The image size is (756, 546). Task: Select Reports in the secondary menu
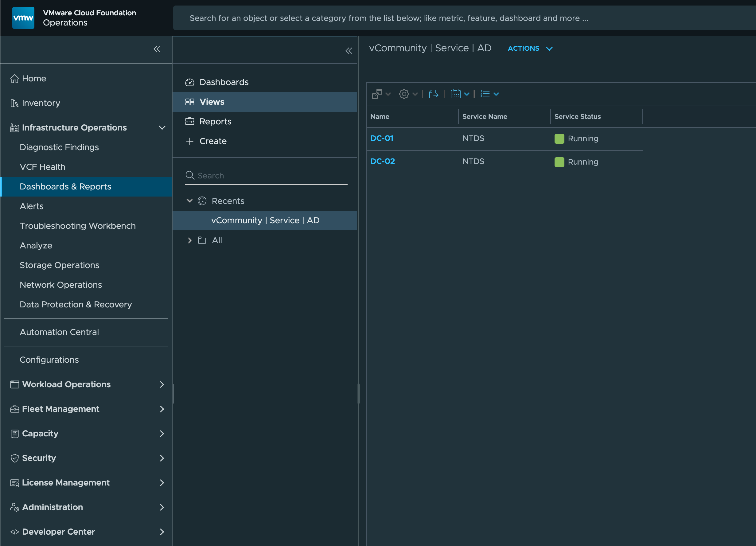(x=215, y=121)
